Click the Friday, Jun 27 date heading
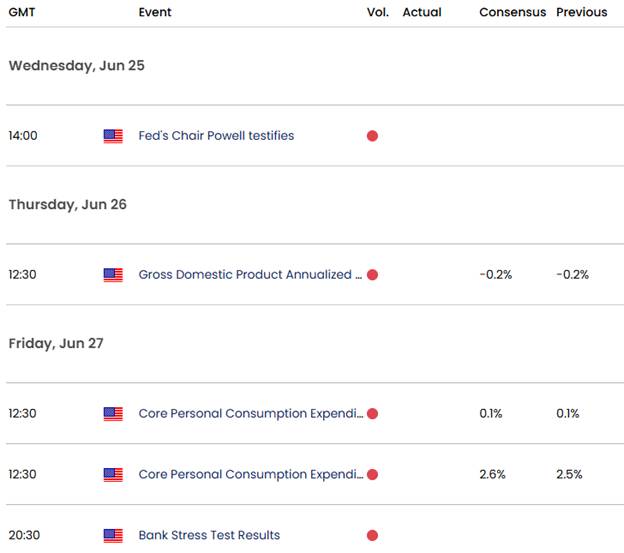This screenshot has height=553, width=624. [56, 343]
